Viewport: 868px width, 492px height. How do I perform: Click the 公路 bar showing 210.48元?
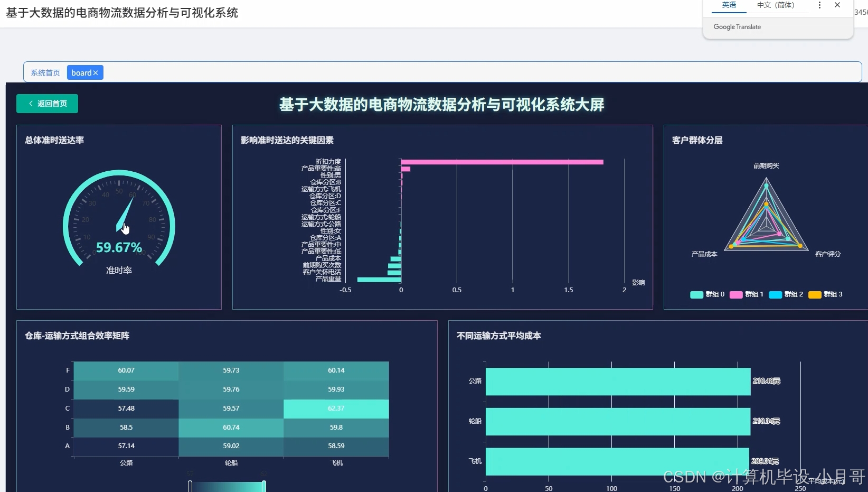click(x=618, y=381)
